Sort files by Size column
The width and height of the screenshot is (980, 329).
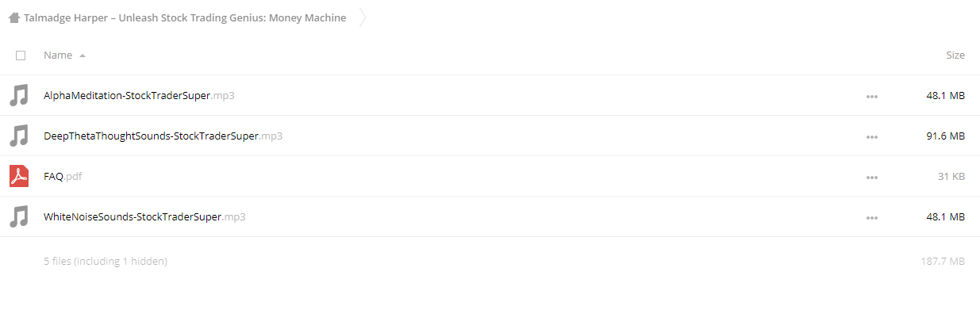click(955, 55)
